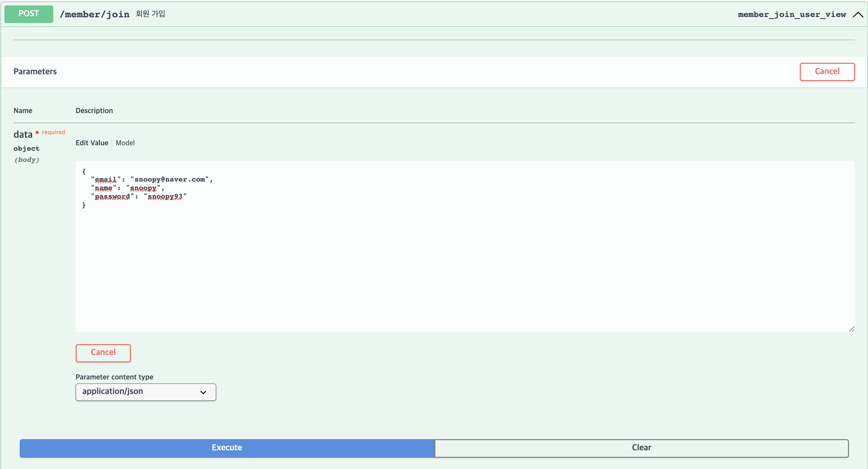Screen dimensions: 868x469
Task: Run the request with the Execute button
Action: (x=227, y=448)
